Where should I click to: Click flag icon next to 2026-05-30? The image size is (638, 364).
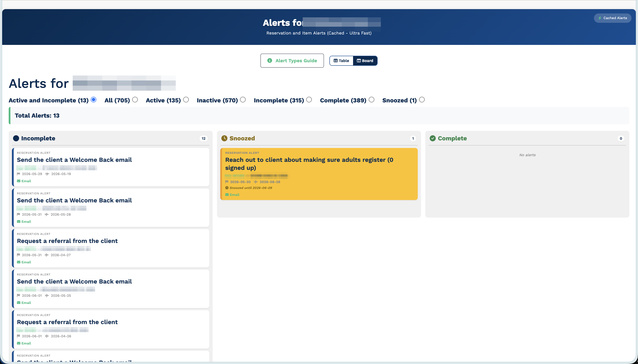coord(227,182)
